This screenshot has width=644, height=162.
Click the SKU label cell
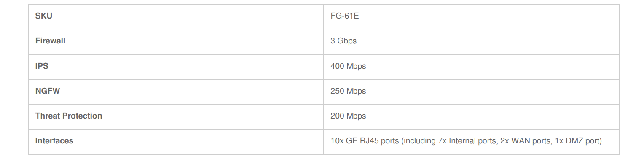[176, 17]
